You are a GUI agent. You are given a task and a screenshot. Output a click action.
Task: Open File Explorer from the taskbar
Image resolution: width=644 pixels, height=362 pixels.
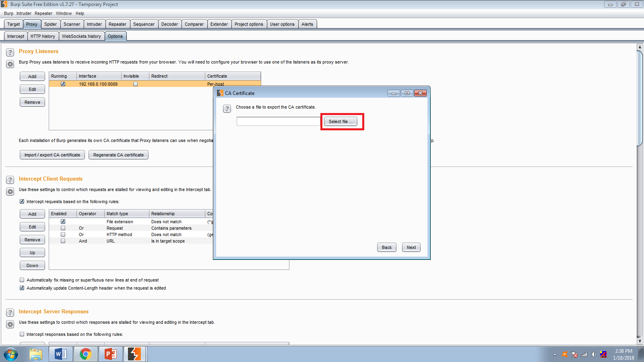click(36, 354)
